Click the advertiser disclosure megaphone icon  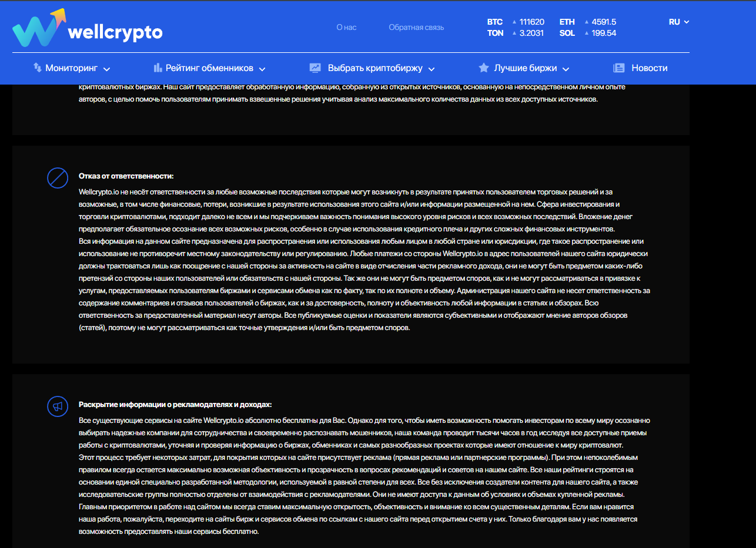click(x=58, y=406)
